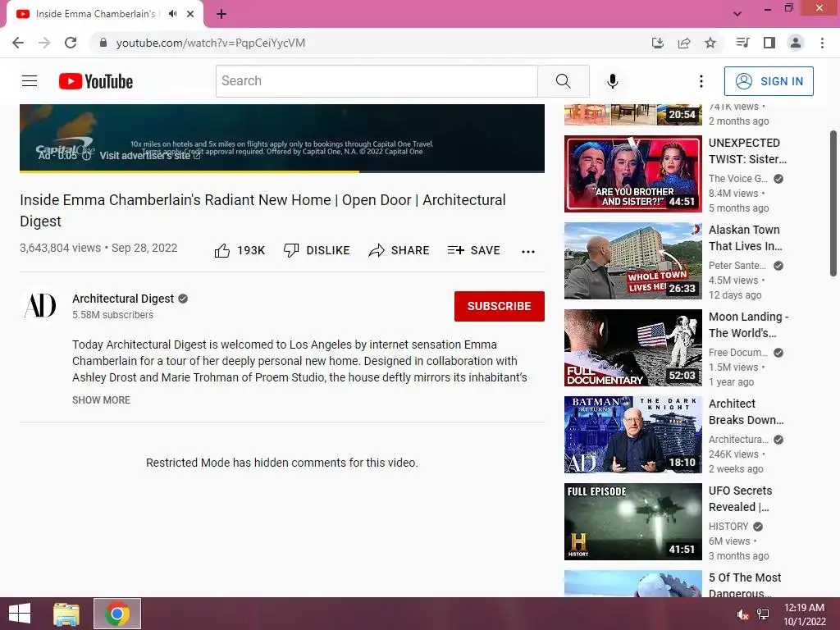The height and width of the screenshot is (630, 840).
Task: Open Architectural Digest channel name link
Action: click(123, 299)
